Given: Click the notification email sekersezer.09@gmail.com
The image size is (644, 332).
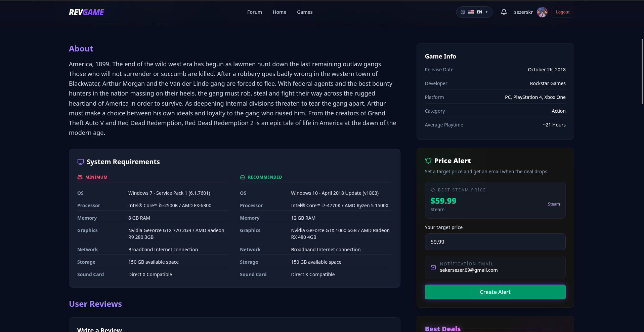Looking at the screenshot, I should tap(469, 270).
